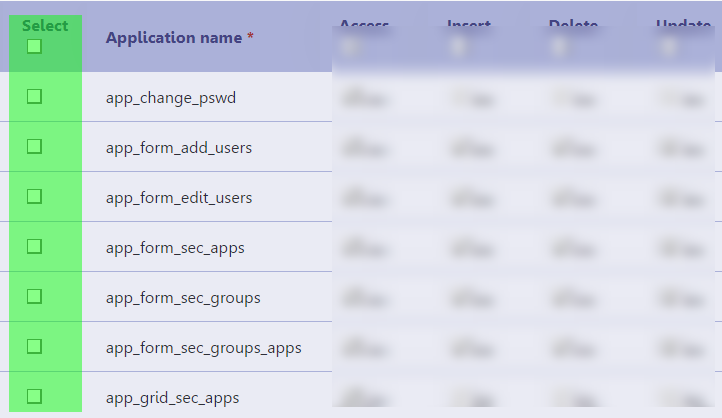
Task: Click the Insert column header
Action: 469,24
